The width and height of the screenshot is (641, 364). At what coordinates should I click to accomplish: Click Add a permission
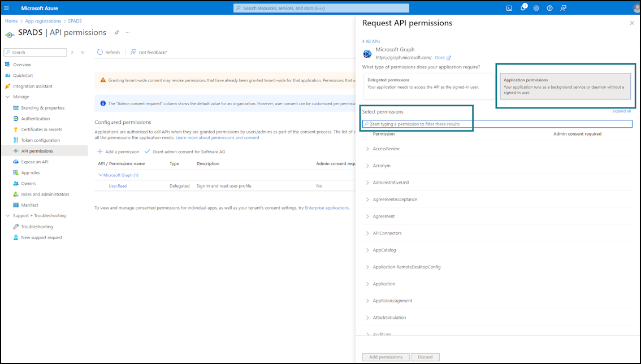(118, 151)
